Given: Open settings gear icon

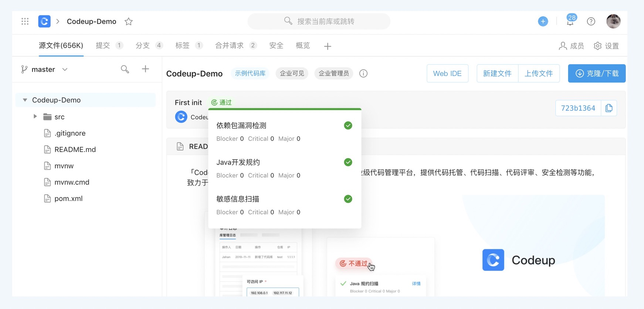Looking at the screenshot, I should (x=597, y=46).
